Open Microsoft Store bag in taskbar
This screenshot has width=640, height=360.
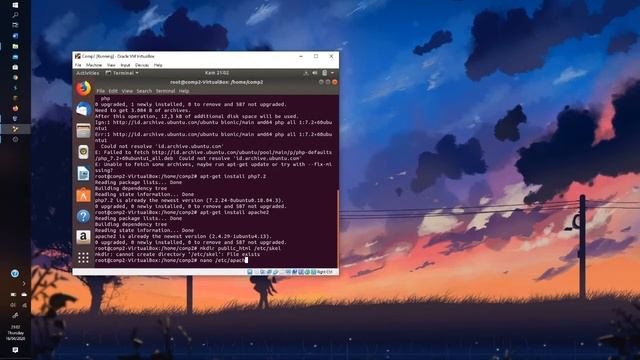click(15, 67)
